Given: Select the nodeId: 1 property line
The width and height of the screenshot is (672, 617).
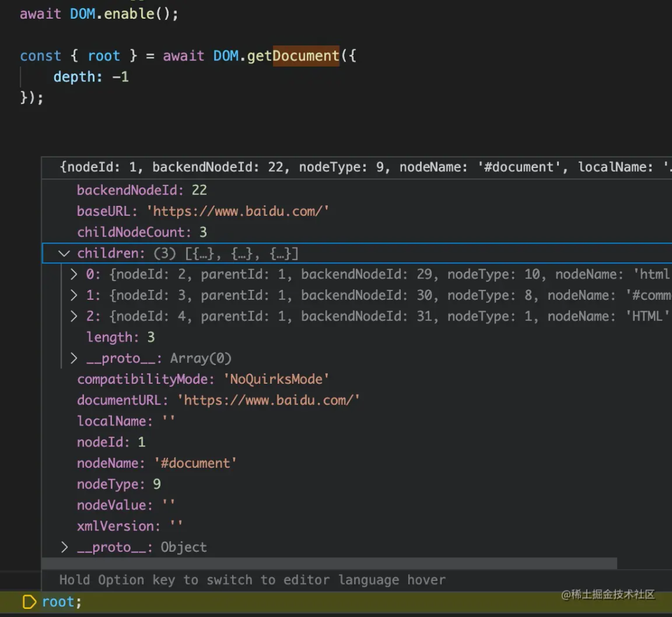Looking at the screenshot, I should (111, 442).
